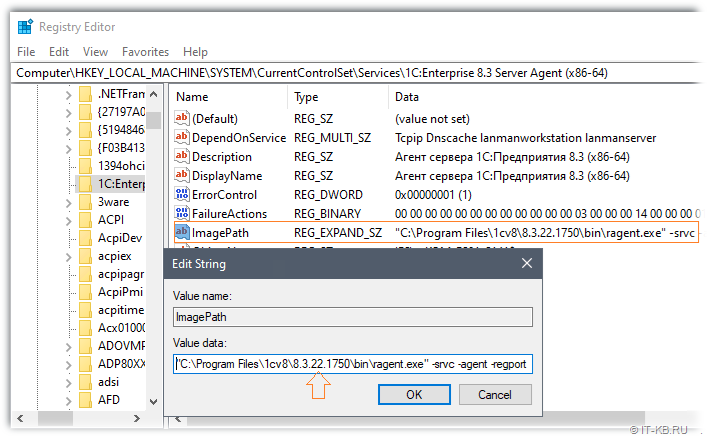Select the ADP80XX folder icon

pos(85,364)
